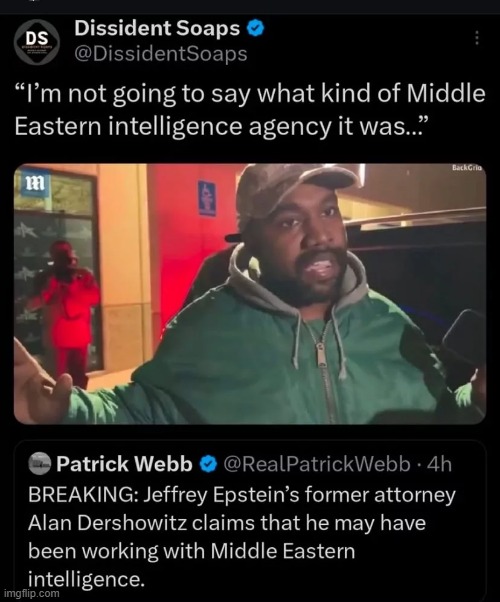
Task: Click the BackGrid watermark on video
Action: (x=467, y=168)
